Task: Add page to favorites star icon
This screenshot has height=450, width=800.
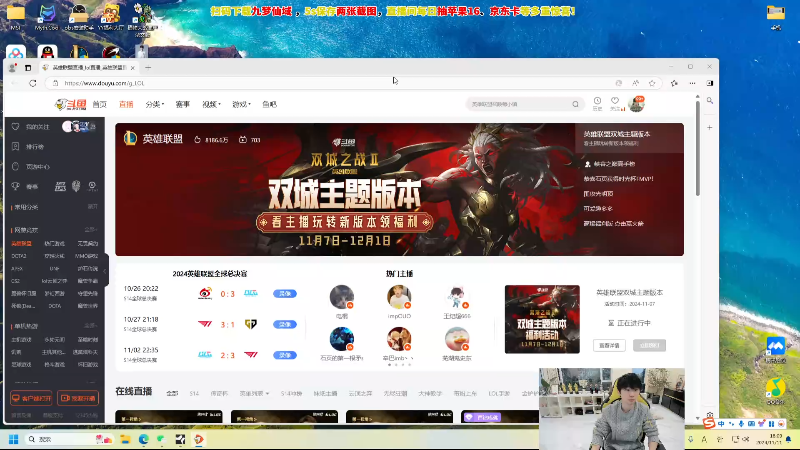Action: (652, 83)
